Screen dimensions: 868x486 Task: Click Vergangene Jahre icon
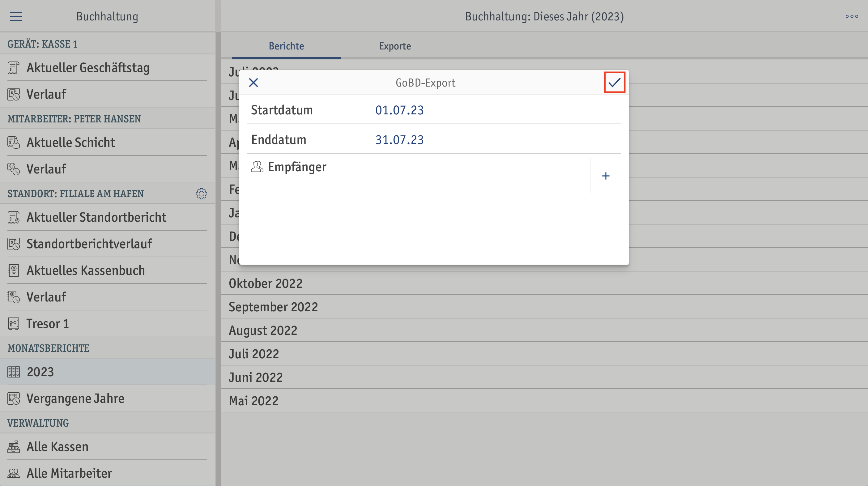pos(14,399)
